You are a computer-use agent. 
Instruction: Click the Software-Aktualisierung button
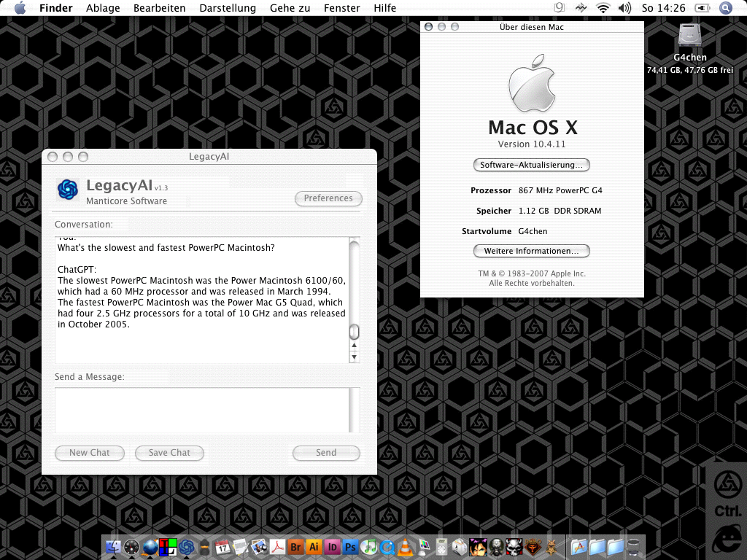pos(532,165)
